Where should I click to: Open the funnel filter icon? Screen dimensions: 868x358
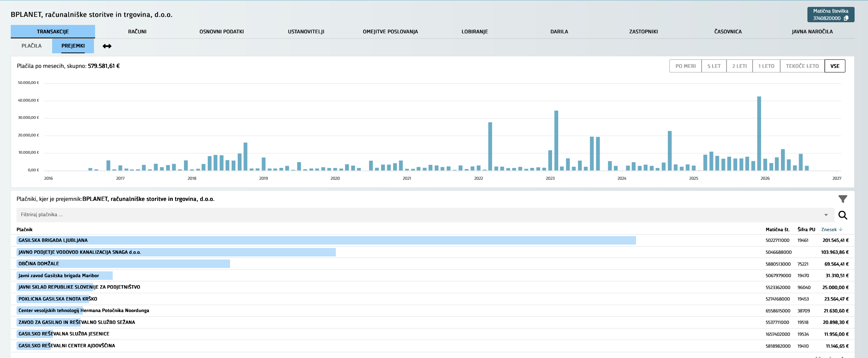[x=843, y=199]
